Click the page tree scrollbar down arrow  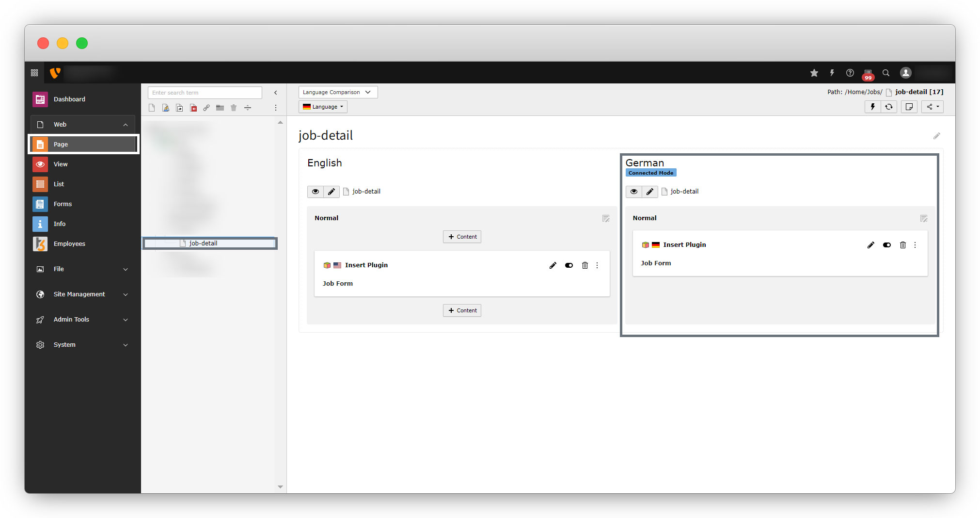[280, 486]
